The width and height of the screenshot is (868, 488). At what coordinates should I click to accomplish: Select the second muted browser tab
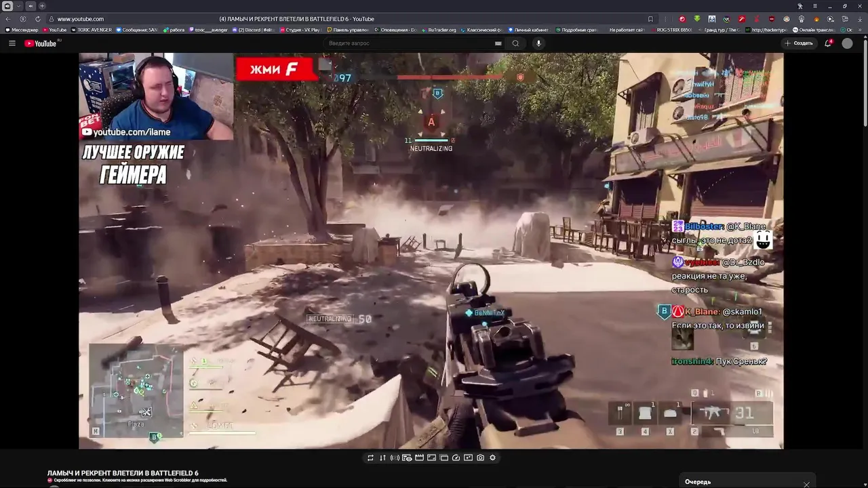coord(30,6)
